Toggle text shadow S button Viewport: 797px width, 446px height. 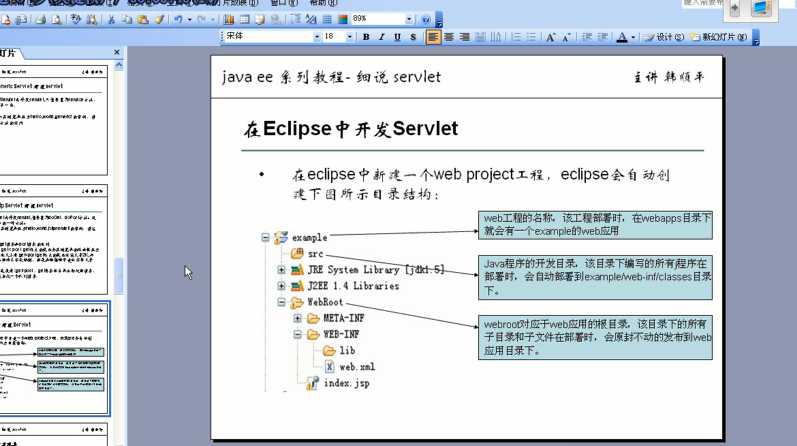click(413, 37)
